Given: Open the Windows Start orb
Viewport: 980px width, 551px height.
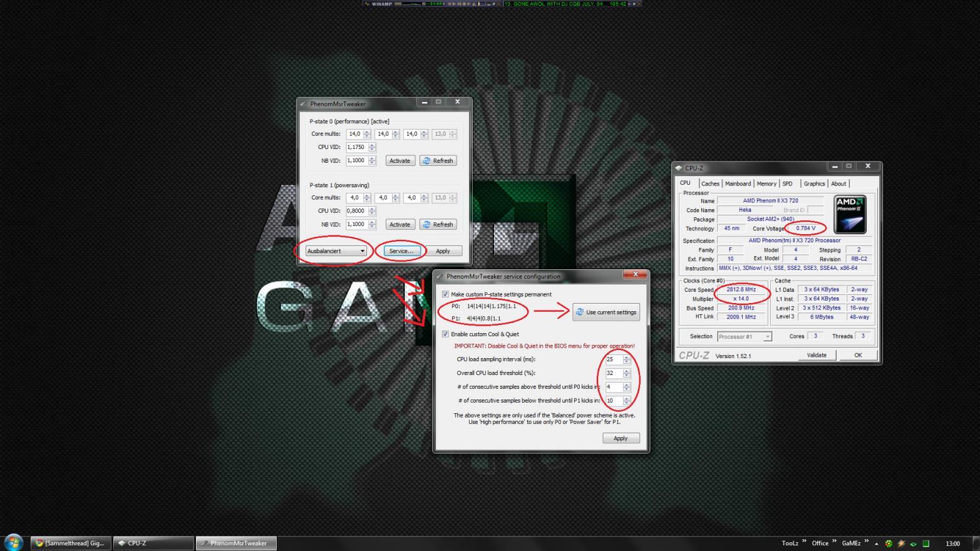Looking at the screenshot, I should 13,542.
